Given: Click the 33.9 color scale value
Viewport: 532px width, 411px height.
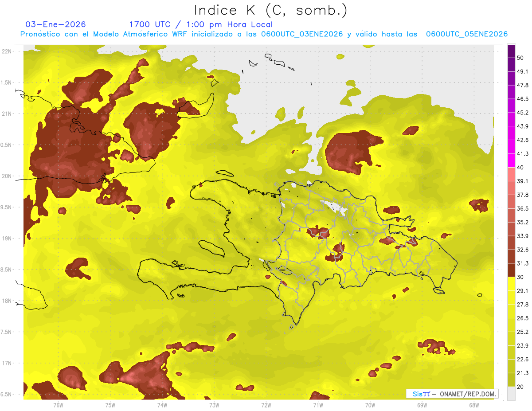Looking at the screenshot, I should pos(523,236).
